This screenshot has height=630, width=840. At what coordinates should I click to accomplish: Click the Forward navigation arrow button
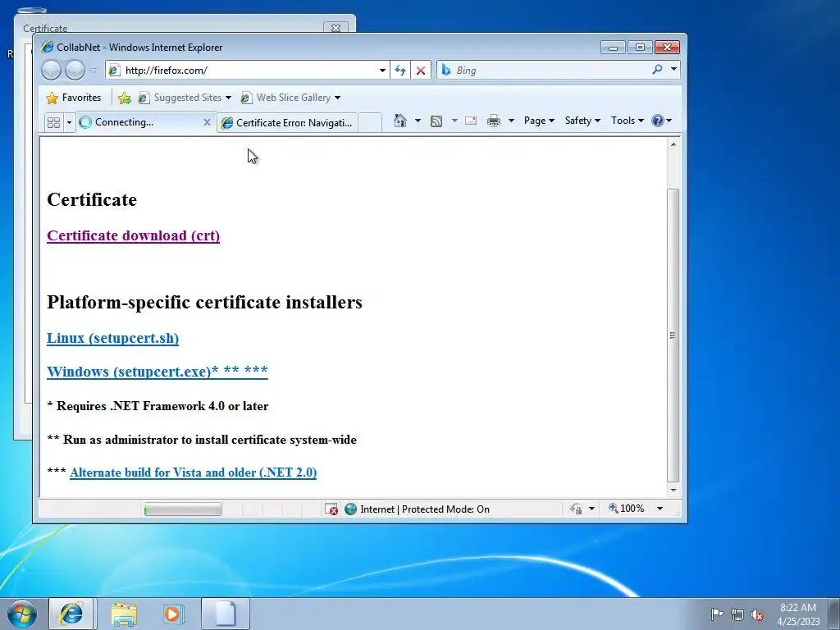click(75, 71)
